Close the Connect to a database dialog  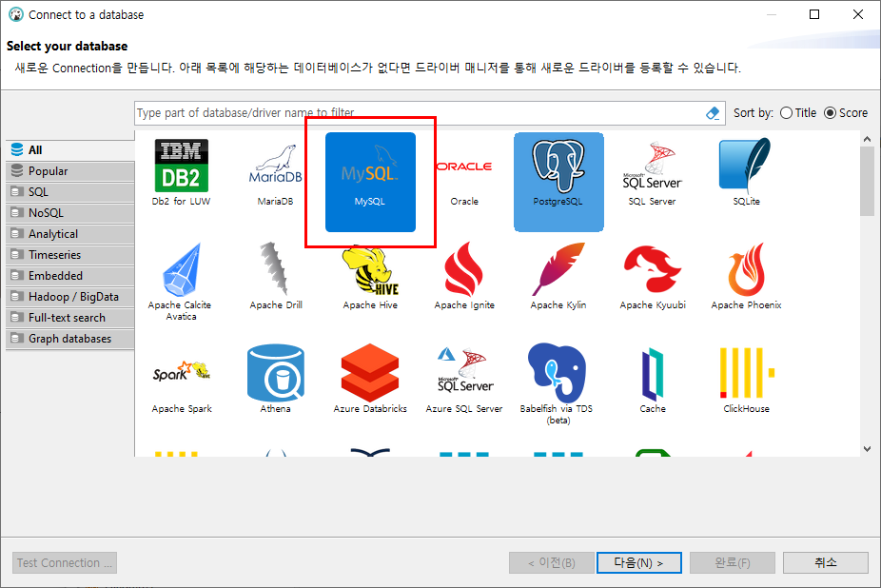coord(858,14)
